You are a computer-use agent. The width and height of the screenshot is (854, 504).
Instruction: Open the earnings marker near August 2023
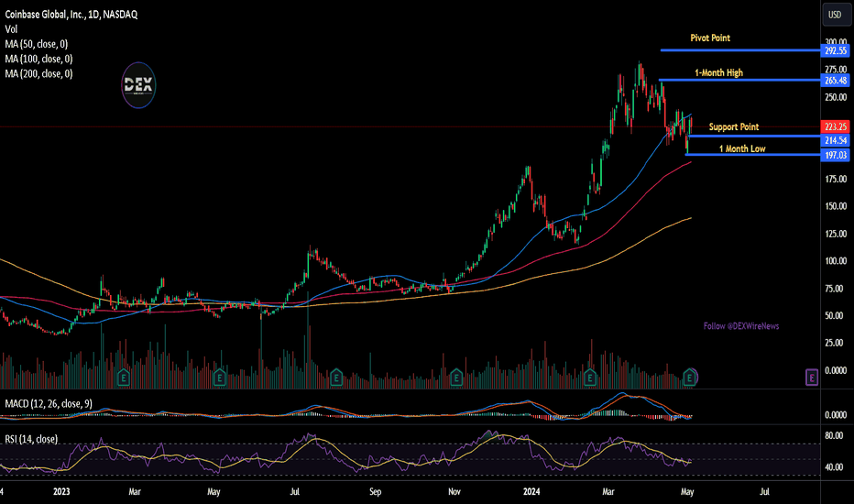click(x=336, y=377)
